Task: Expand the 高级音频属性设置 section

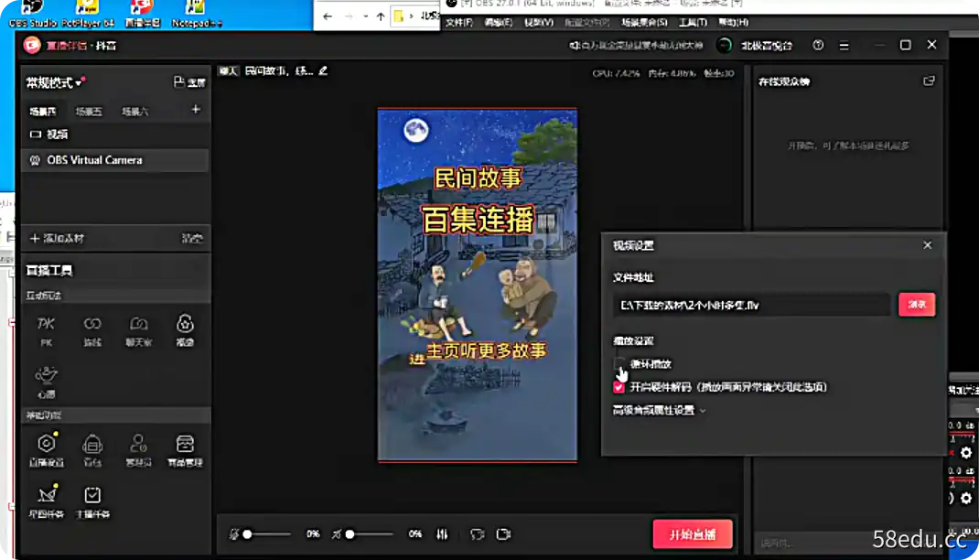Action: point(660,410)
